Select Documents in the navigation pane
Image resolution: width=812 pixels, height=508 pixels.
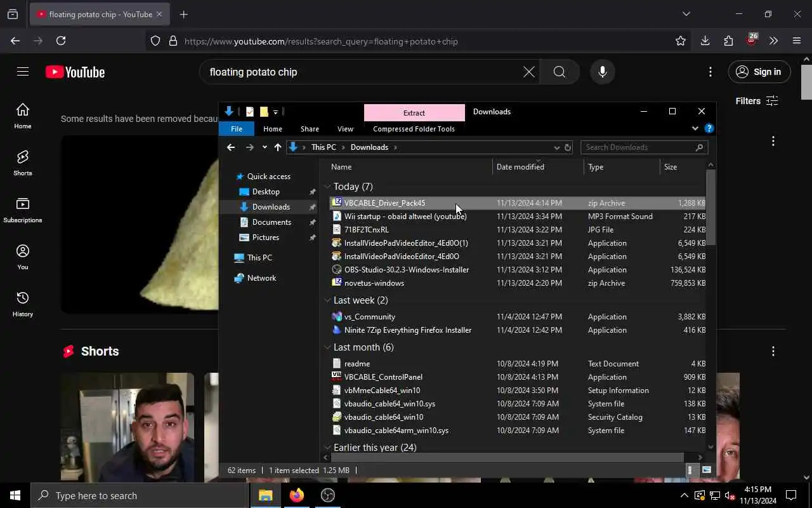coord(272,222)
